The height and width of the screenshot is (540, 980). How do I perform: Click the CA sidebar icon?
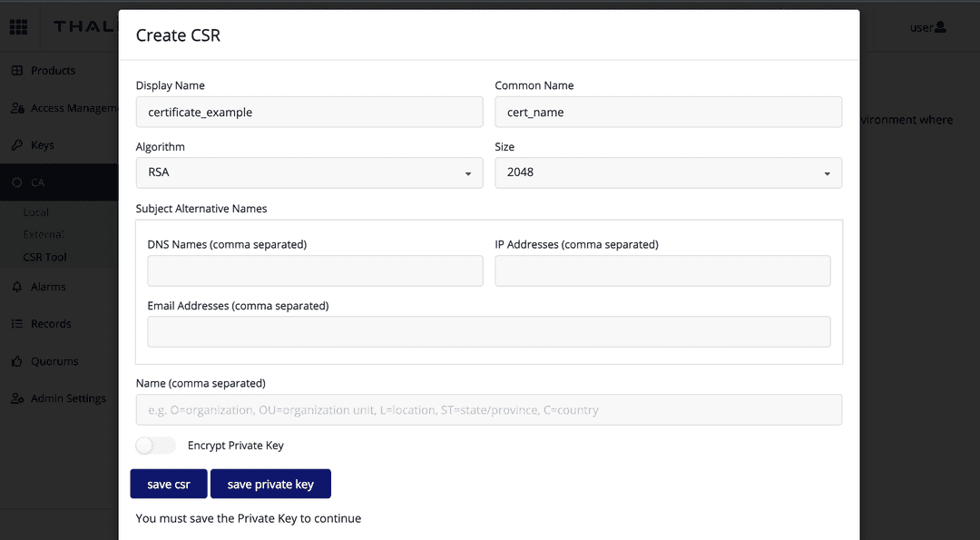tap(17, 182)
